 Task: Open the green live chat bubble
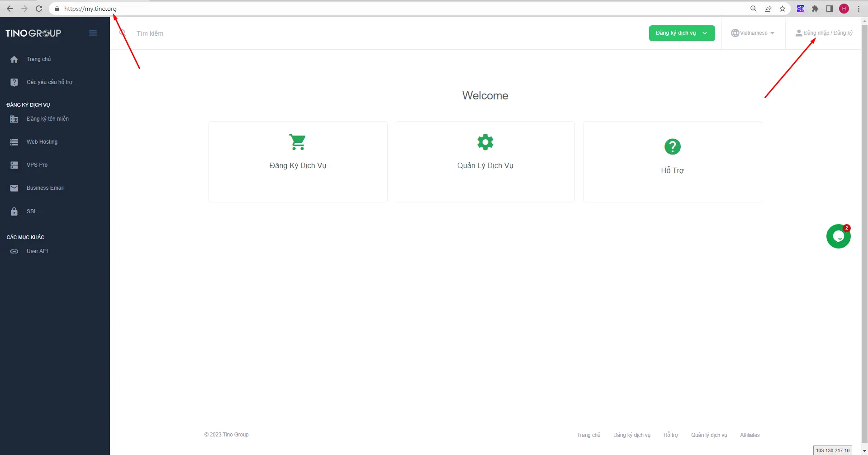tap(838, 236)
